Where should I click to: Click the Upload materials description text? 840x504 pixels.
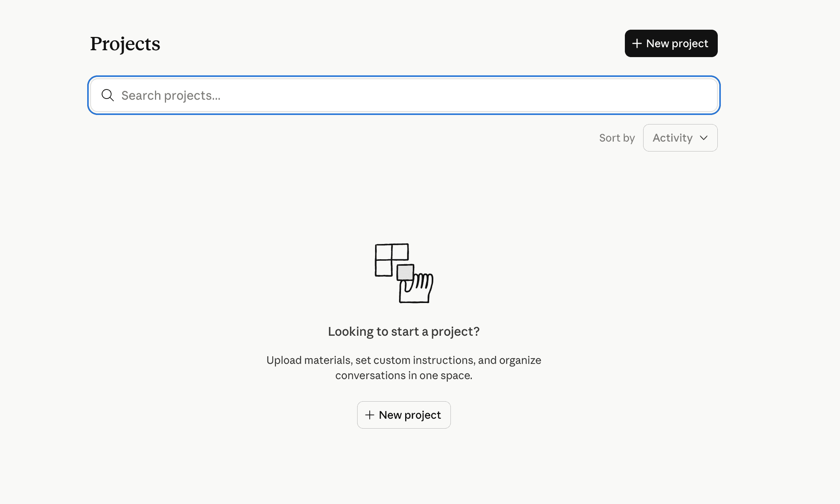(x=404, y=360)
